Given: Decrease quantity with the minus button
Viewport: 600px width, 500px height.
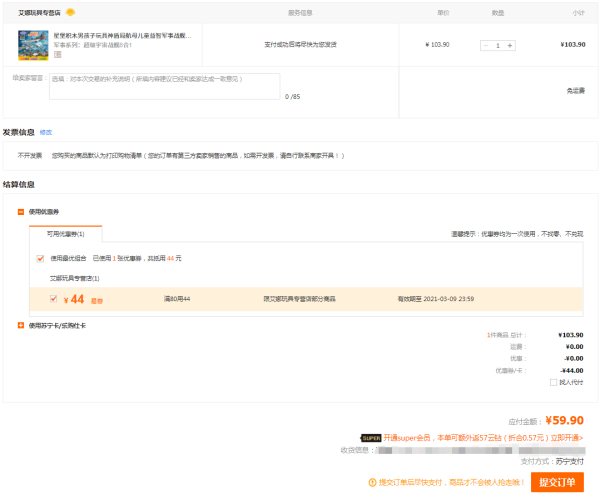Looking at the screenshot, I should pyautogui.click(x=486, y=46).
